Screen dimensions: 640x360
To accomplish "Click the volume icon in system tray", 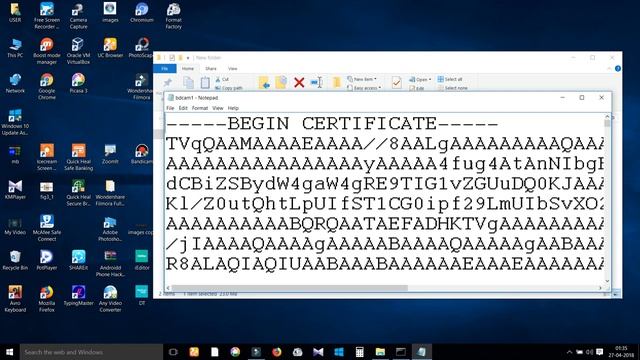I will pos(589,352).
